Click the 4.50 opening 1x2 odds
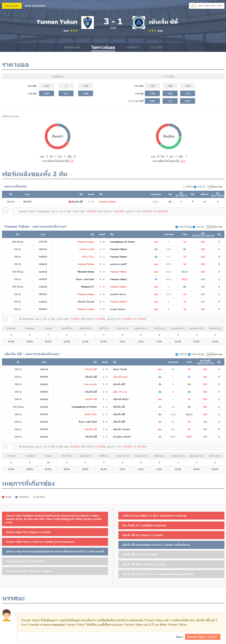Viewport: 226px width, 644px height. pyautogui.click(x=188, y=86)
